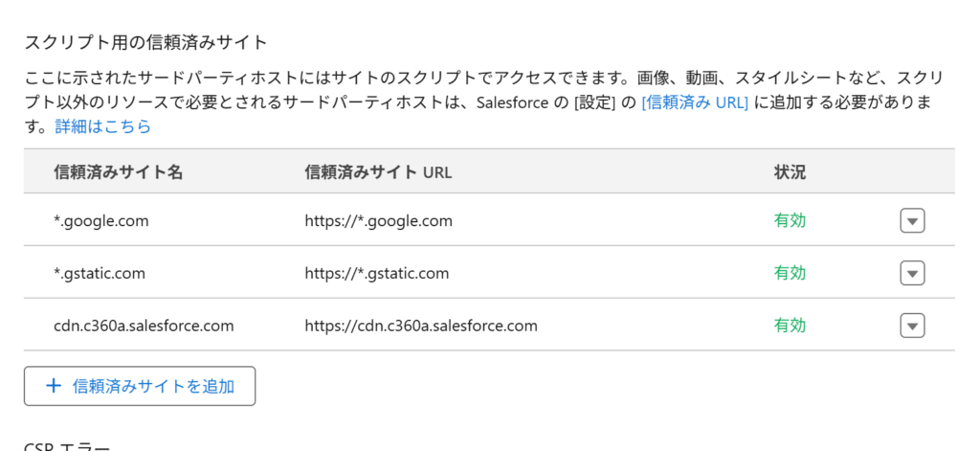The image size is (980, 451).
Task: Click the 状況 column header
Action: 790,172
